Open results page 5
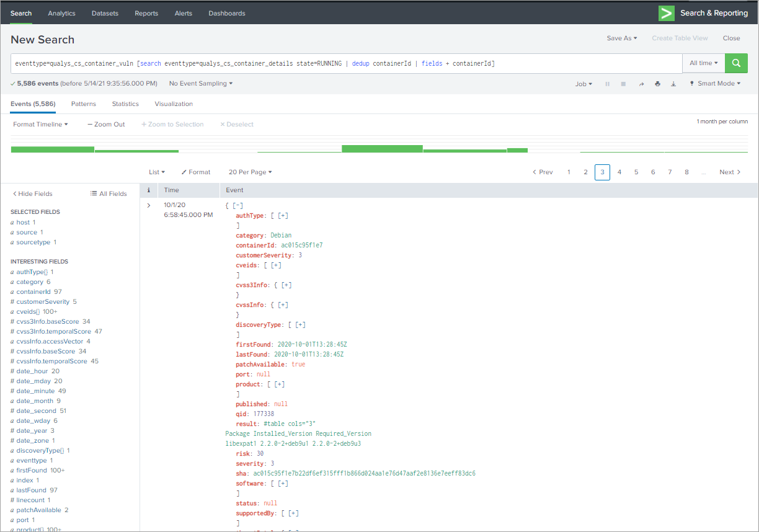 [636, 172]
